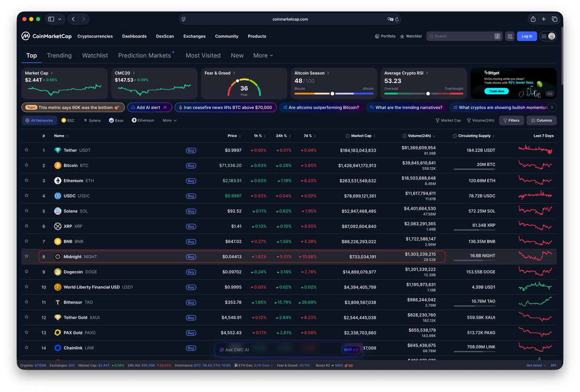The width and height of the screenshot is (580, 392).
Task: Star Ethereum to add to watchlist
Action: coord(27,180)
